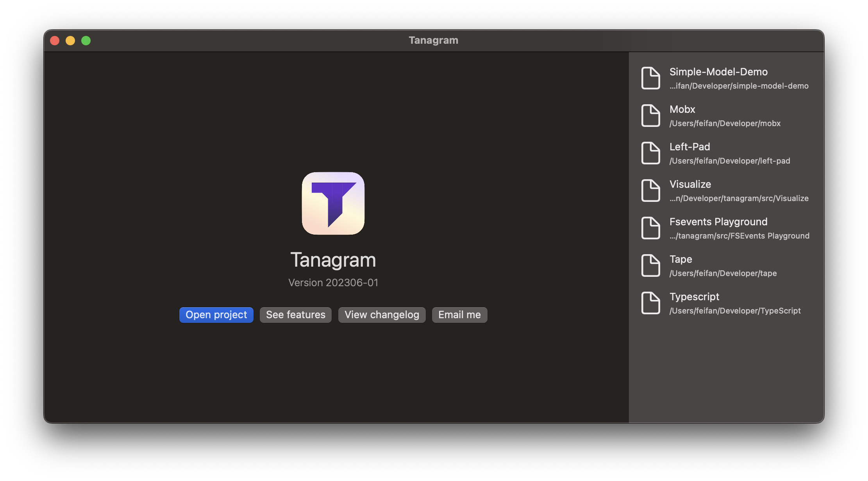
Task: Click path ending simple-model-demo
Action: pyautogui.click(x=739, y=86)
